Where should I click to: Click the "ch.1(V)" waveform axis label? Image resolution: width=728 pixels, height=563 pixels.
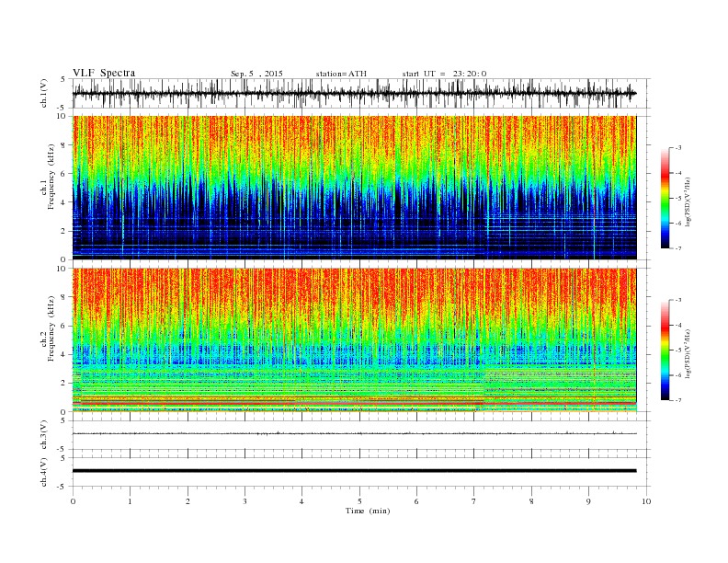click(44, 93)
